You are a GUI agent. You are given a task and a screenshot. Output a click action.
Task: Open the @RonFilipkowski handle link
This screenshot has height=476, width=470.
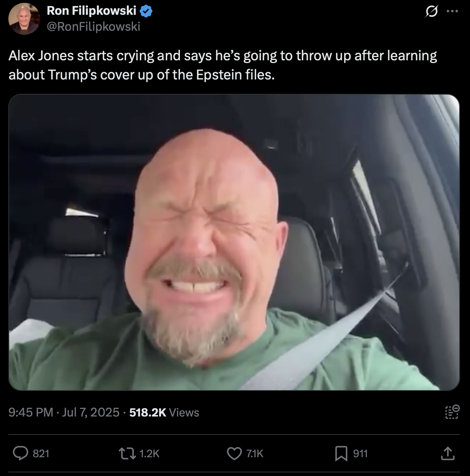click(93, 27)
